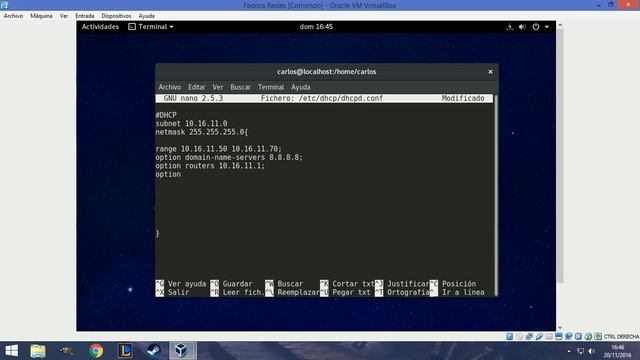Open VirtualBox Máquina menu
The width and height of the screenshot is (640, 360).
[x=41, y=16]
